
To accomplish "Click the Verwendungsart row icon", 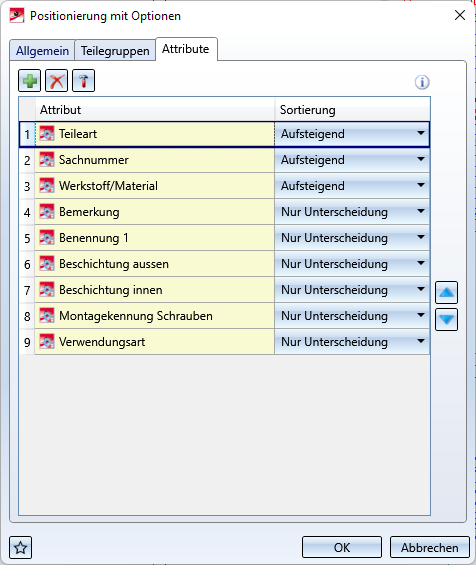I will [47, 341].
